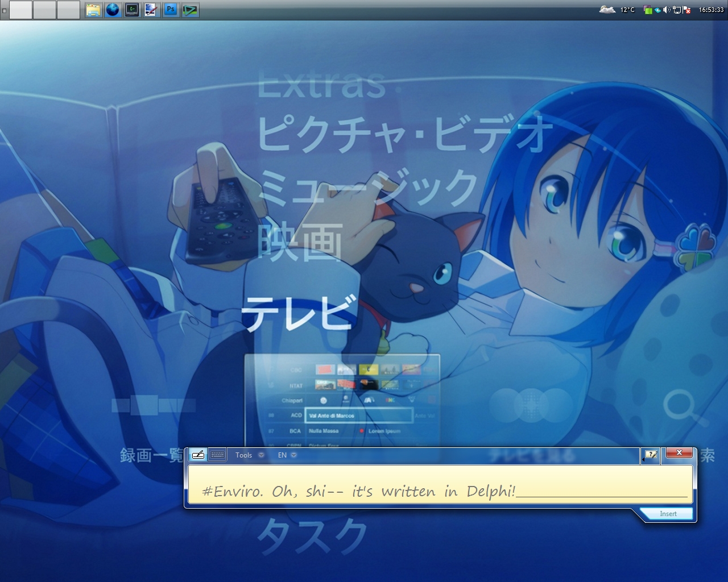The image size is (728, 582).
Task: Click the handwriting text input area
Action: [440, 484]
